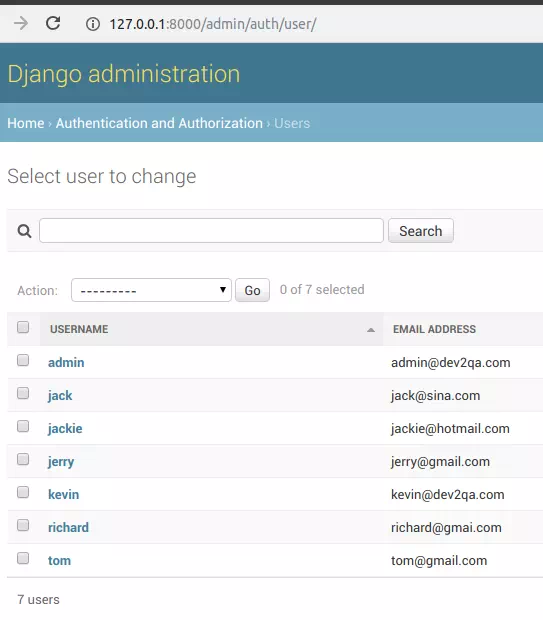
Task: Click the magnifying glass search icon
Action: point(24,231)
